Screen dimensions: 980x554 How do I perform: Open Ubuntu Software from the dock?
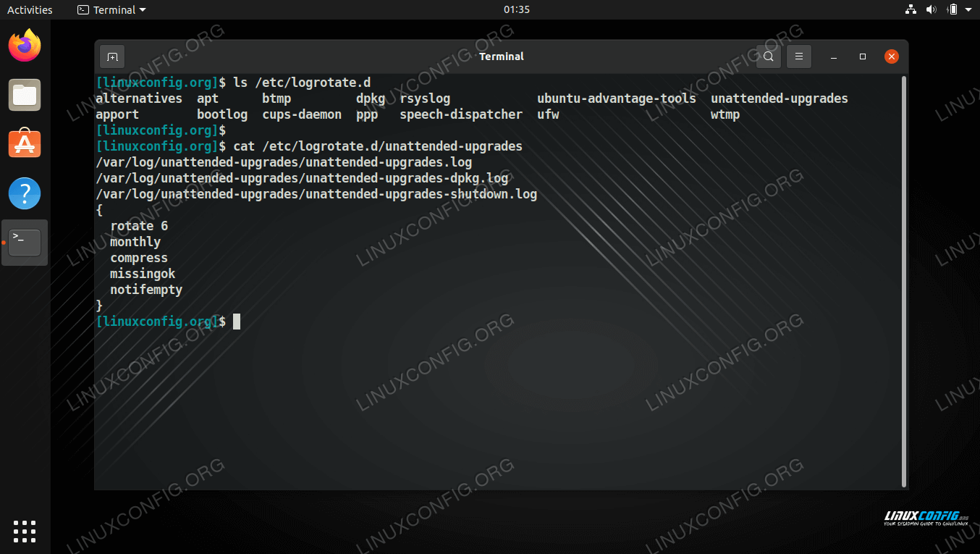click(x=25, y=144)
